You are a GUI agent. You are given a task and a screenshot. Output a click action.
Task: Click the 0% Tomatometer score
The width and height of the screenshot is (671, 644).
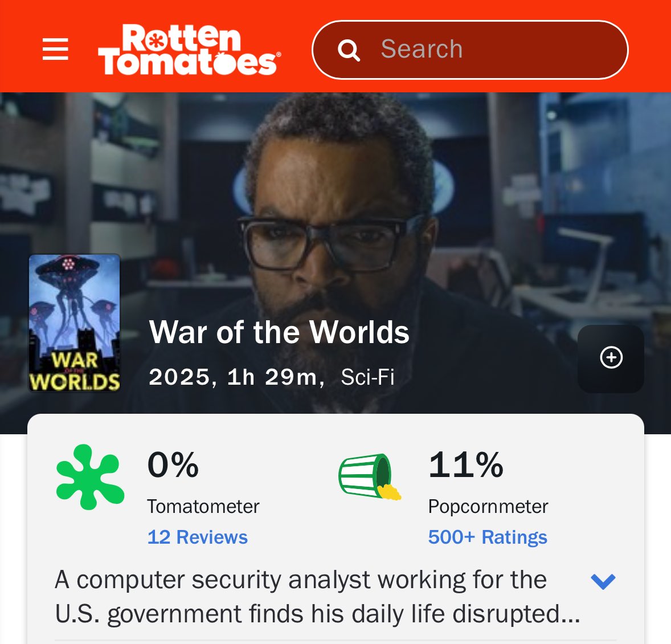point(173,464)
